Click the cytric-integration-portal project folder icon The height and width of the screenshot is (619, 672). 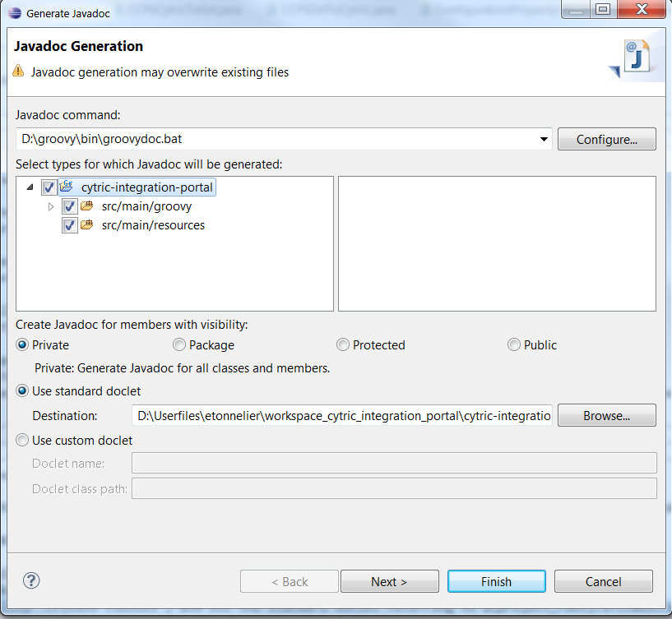coord(67,187)
